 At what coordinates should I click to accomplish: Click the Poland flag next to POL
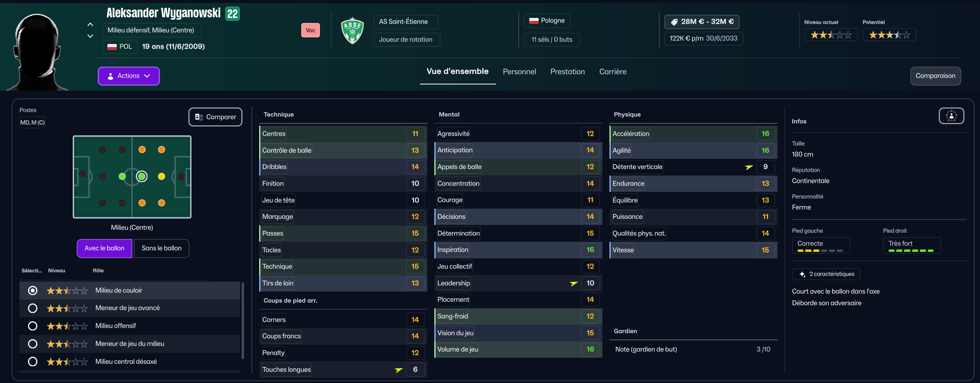click(x=112, y=47)
